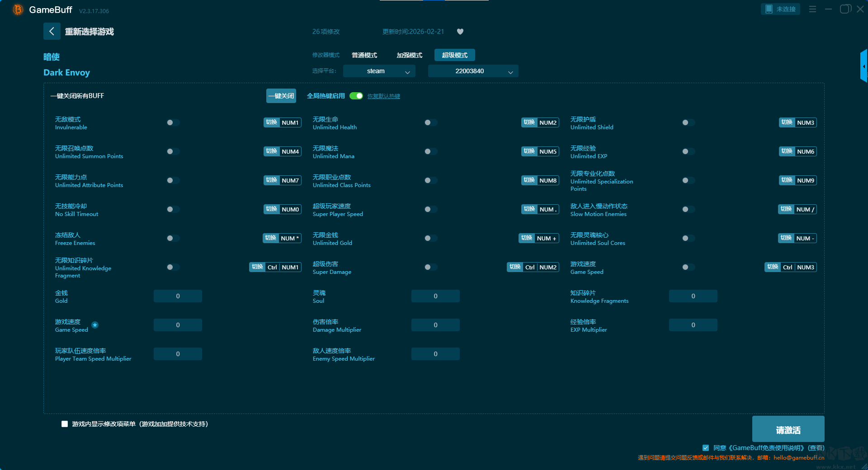Expand the blue side panel arrow
This screenshot has height=470, width=868.
(863, 66)
